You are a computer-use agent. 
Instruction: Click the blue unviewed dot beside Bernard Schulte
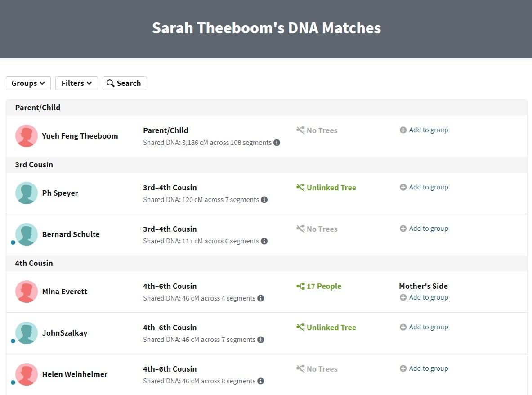pyautogui.click(x=13, y=242)
